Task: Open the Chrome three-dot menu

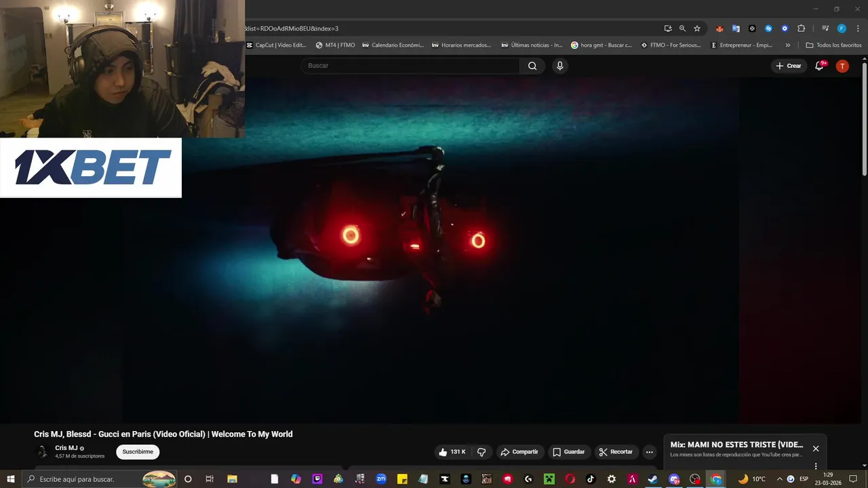Action: coord(858,28)
